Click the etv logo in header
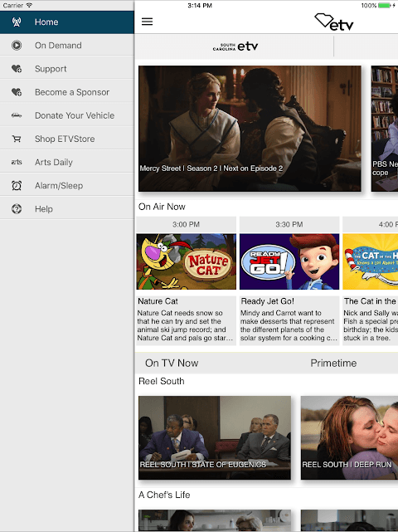 point(334,22)
